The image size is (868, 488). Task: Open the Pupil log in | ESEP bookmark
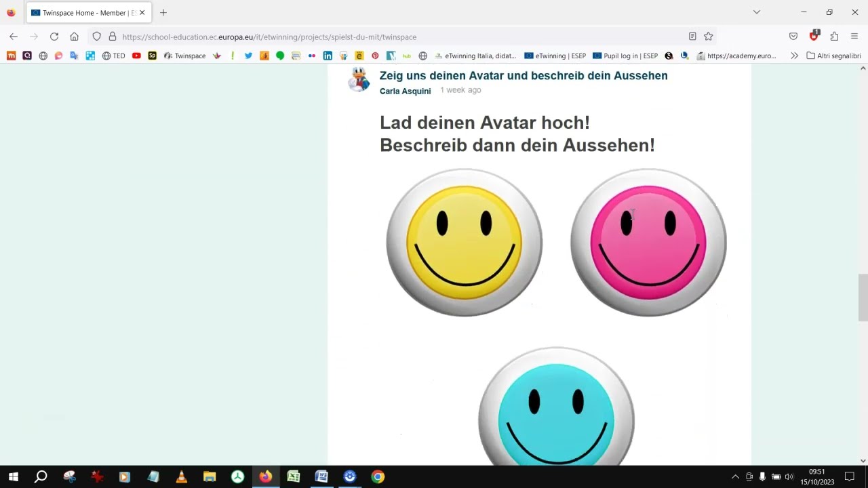tap(625, 56)
